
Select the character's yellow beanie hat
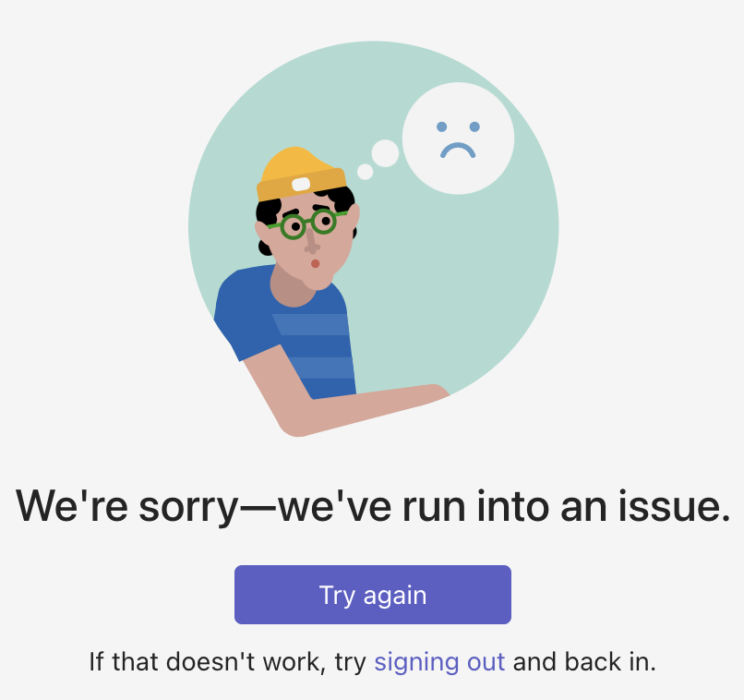point(300,174)
